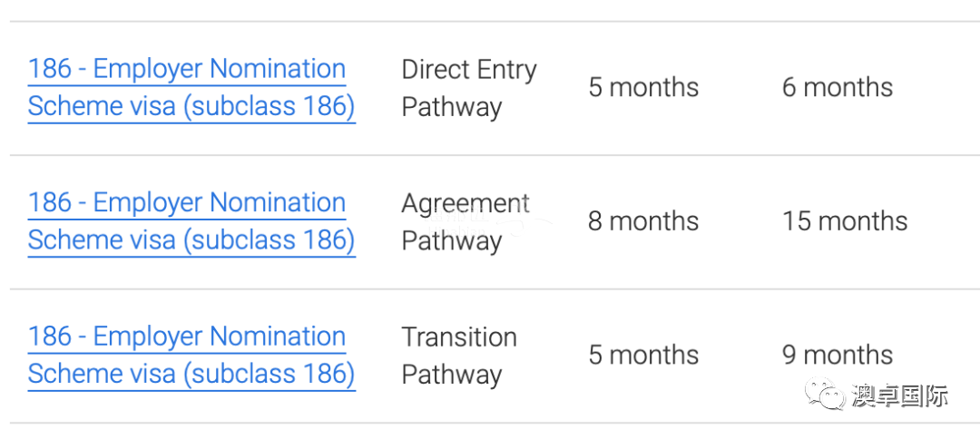Click the '9 months' processing time cell
980x439 pixels.
point(837,355)
